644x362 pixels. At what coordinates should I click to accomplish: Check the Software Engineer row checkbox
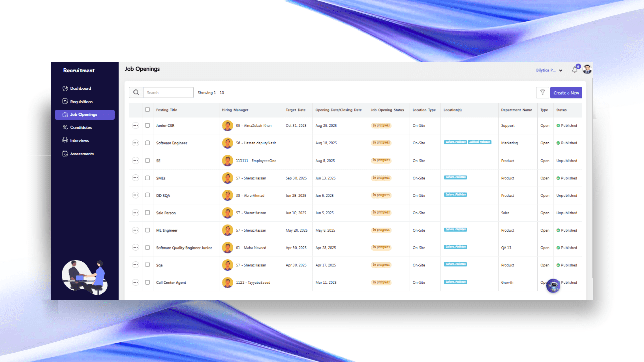click(147, 143)
